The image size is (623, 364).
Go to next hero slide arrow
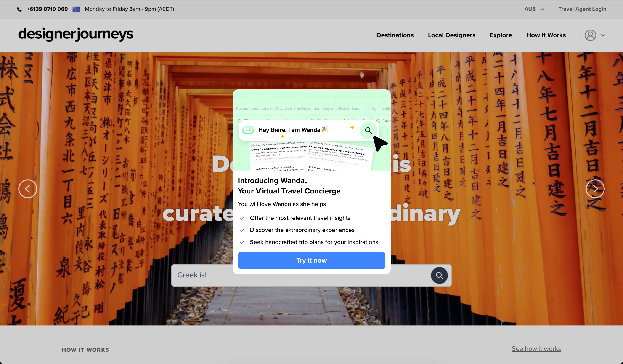click(595, 189)
